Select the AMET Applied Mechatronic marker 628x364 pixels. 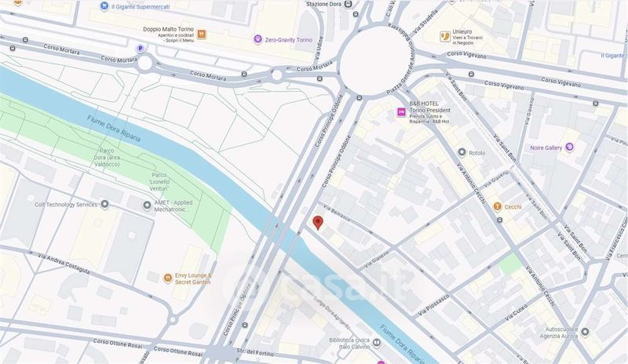point(147,206)
